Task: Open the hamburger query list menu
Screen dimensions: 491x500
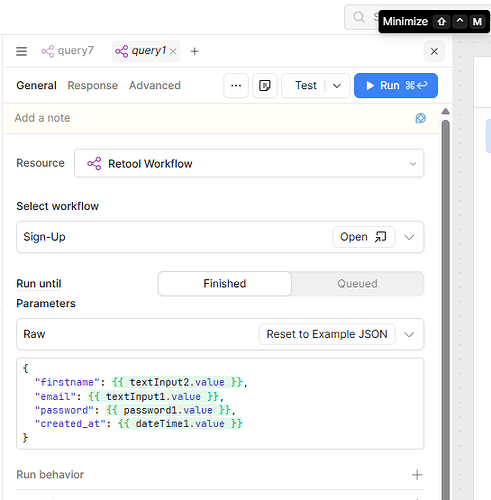Action: [x=21, y=51]
